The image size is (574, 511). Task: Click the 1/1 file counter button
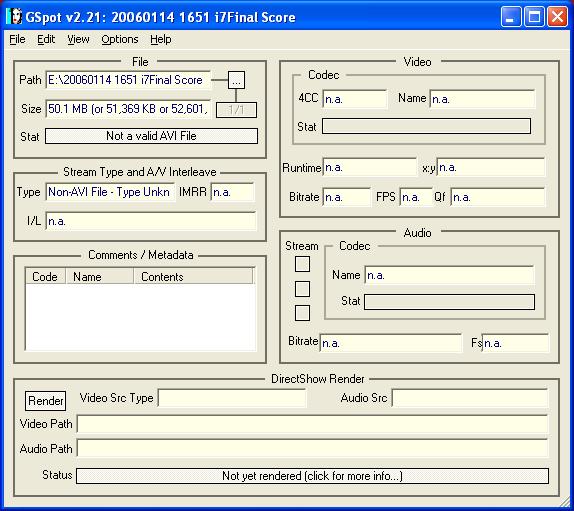236,110
